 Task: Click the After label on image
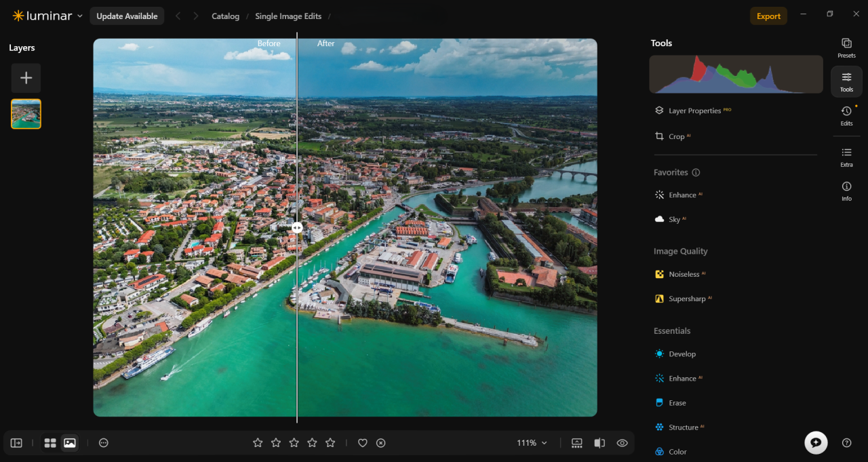[x=326, y=43]
